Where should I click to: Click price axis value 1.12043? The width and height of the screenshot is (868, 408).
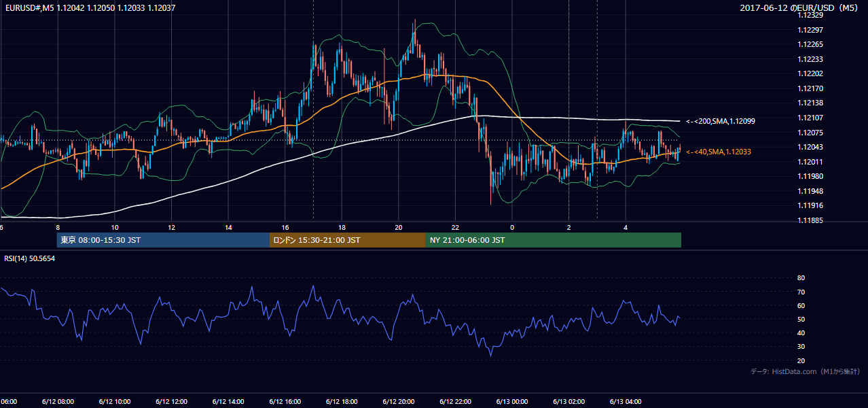810,147
